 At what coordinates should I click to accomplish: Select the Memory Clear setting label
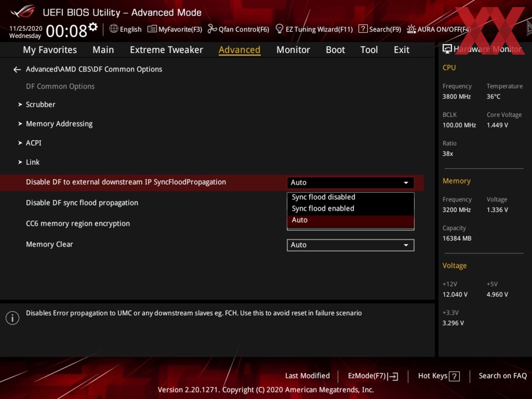(x=49, y=244)
